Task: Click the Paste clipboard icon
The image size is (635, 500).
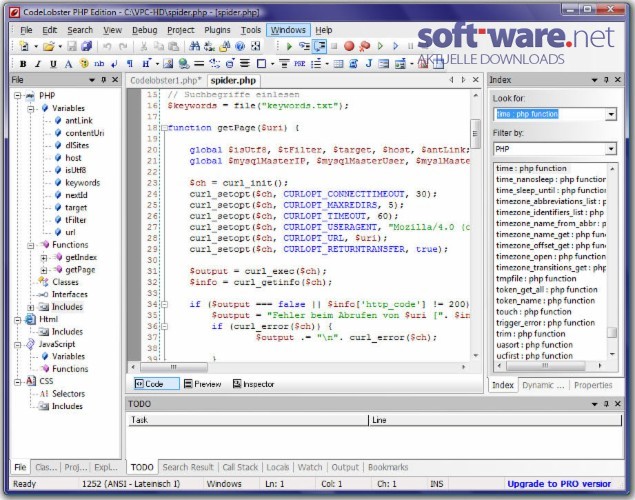Action: (x=173, y=47)
